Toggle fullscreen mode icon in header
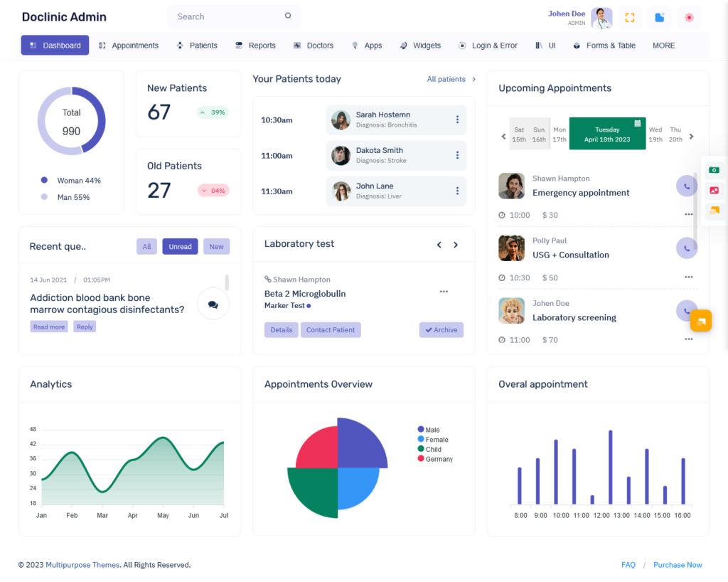 point(630,18)
